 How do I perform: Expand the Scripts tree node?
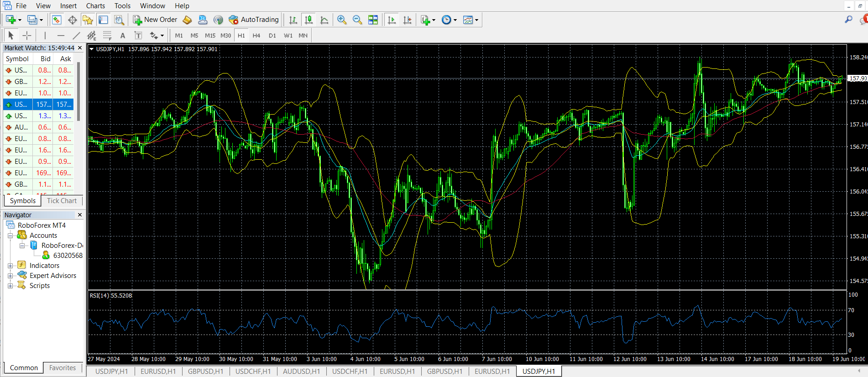pyautogui.click(x=10, y=286)
